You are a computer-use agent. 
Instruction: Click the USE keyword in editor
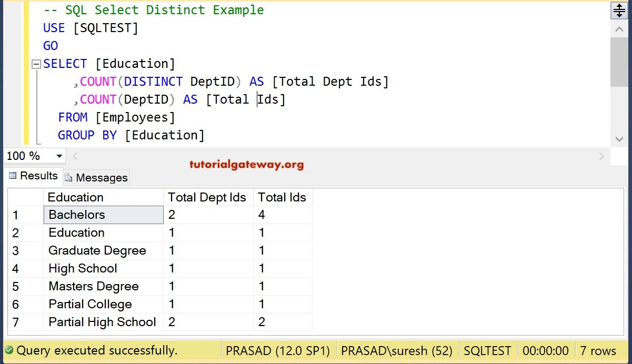coord(54,28)
